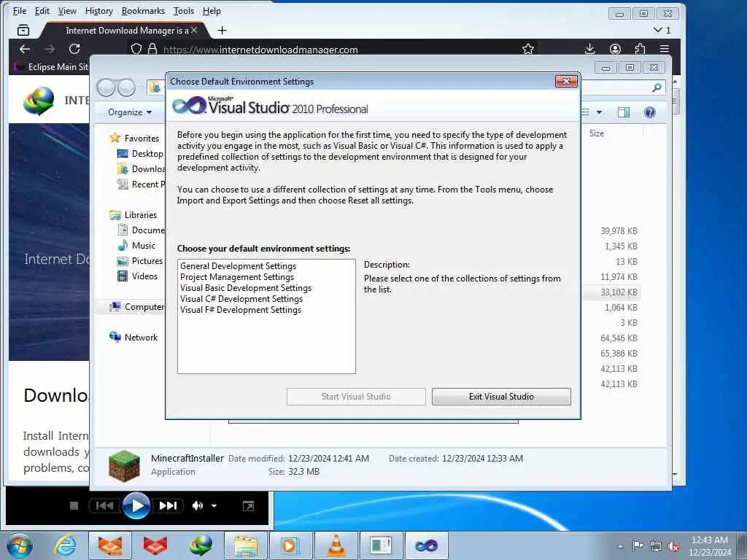Go back in Firefox

click(25, 49)
